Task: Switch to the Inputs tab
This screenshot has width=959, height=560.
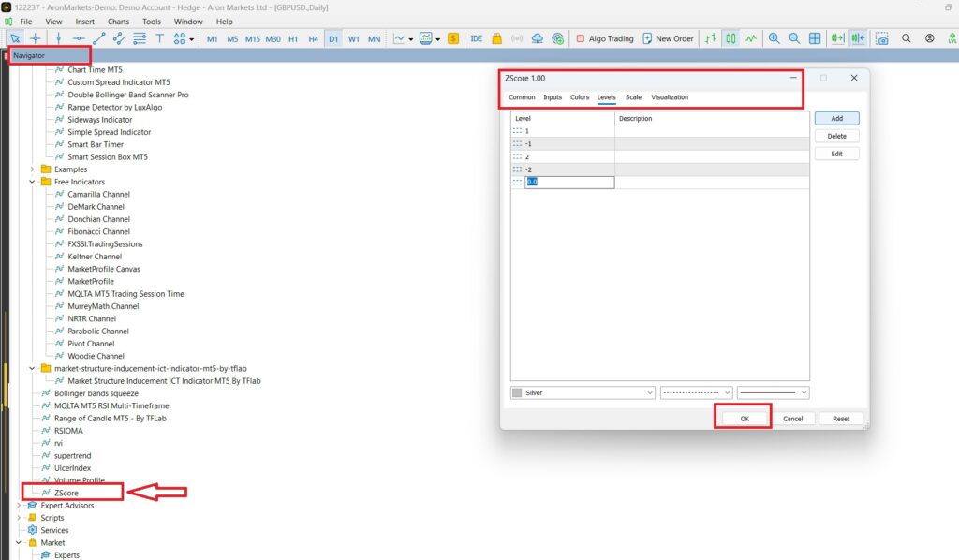Action: pyautogui.click(x=553, y=97)
